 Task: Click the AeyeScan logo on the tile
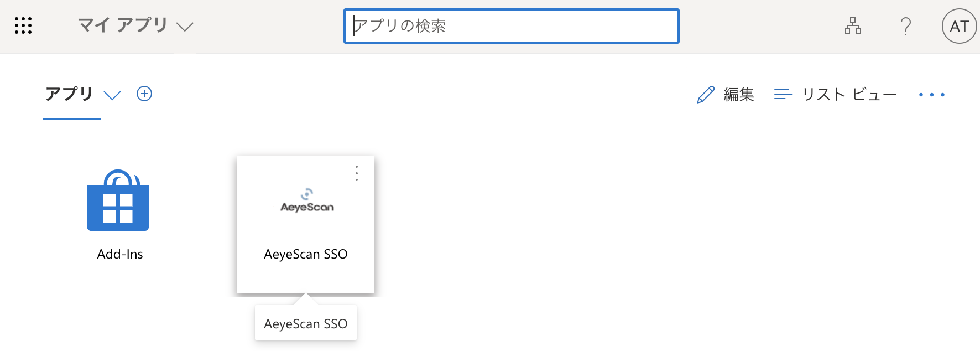(x=307, y=201)
